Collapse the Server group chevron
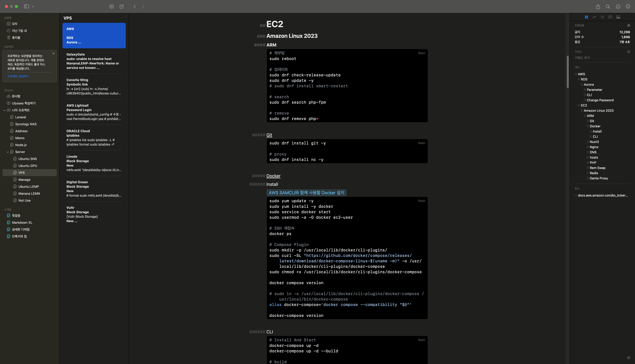This screenshot has height=364, width=635. coord(8,152)
